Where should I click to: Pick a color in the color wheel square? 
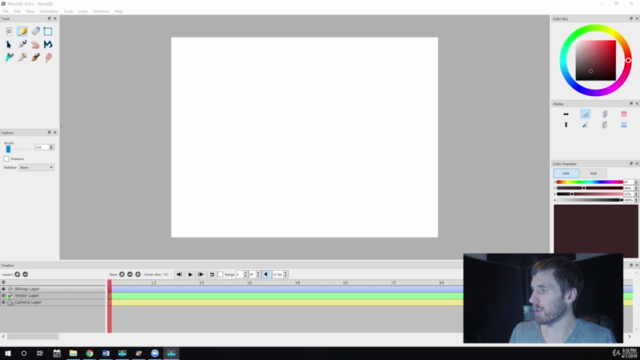[596, 60]
